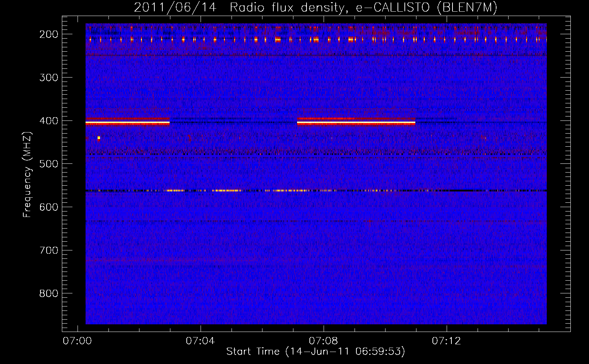Click the first bright red emission band near 400 MHz
The height and width of the screenshot is (364, 589).
coord(127,123)
